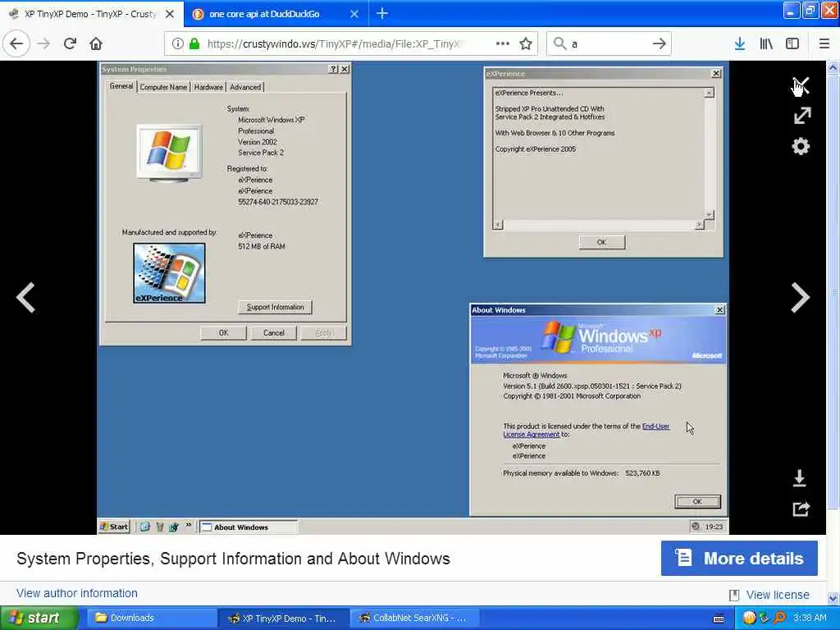Show site information icon in address bar

coord(177,43)
